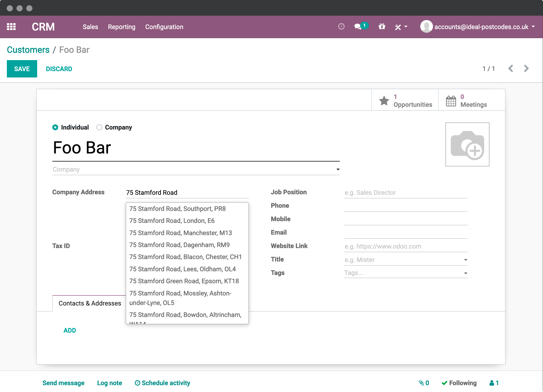Choose 75 Stamford Road, Lees, Oldham, OL4
The image size is (543, 392).
(x=187, y=269)
